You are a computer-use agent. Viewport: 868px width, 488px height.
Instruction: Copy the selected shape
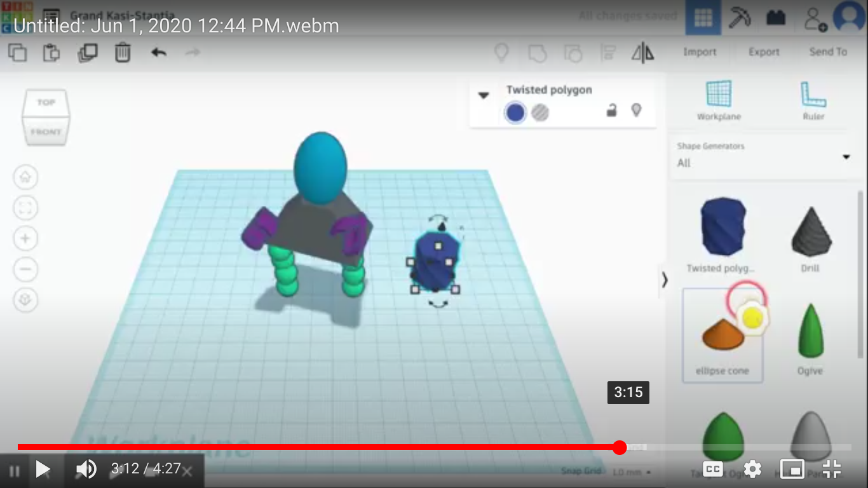[17, 52]
